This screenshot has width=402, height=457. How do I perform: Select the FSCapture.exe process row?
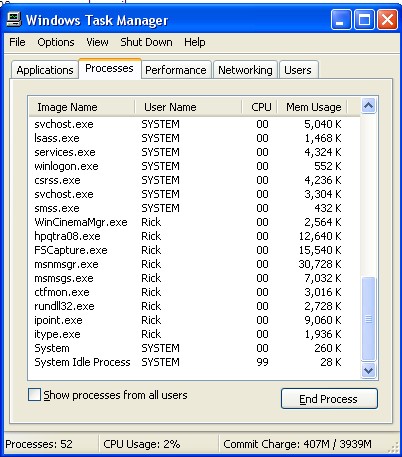(194, 250)
